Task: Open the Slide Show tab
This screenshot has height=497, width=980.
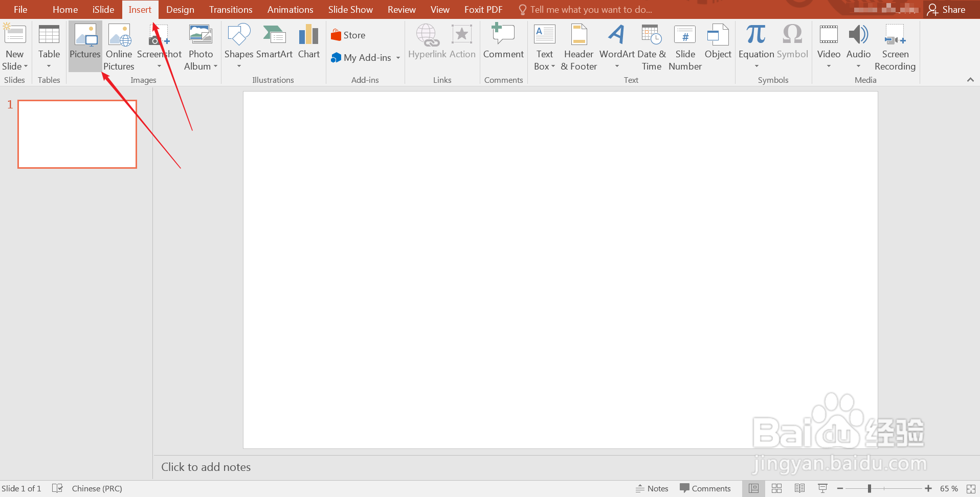Action: (350, 10)
